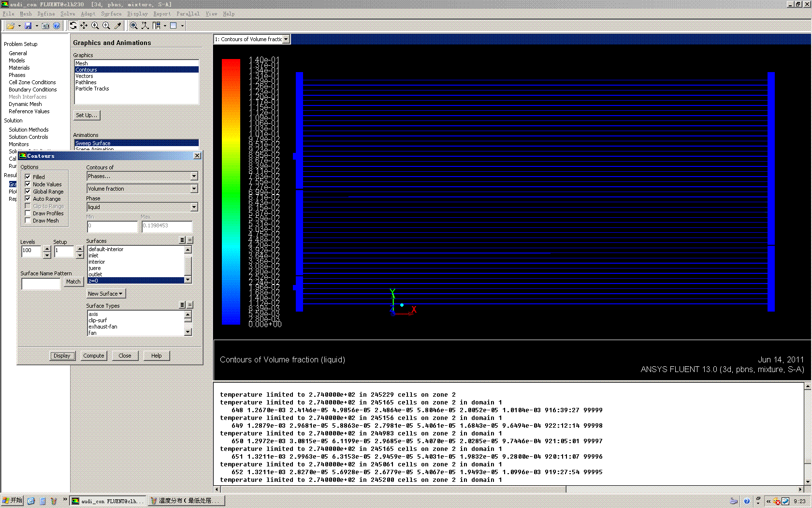The height and width of the screenshot is (508, 812).
Task: Click the Help button in Contours dialog
Action: (156, 356)
